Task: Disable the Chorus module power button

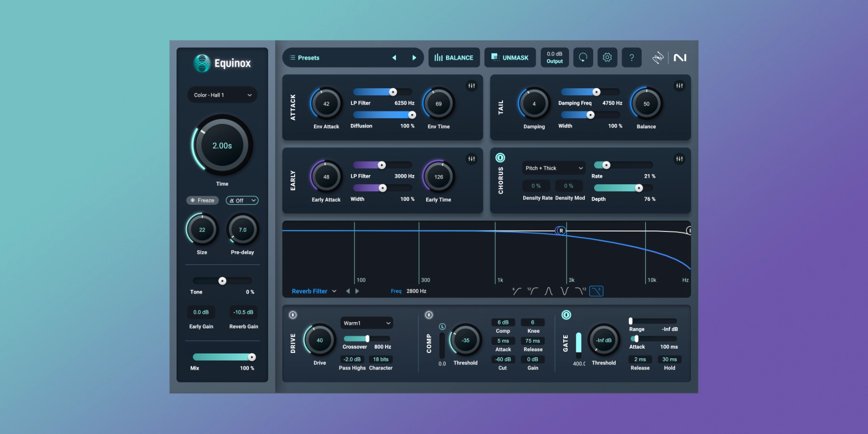Action: click(x=500, y=158)
